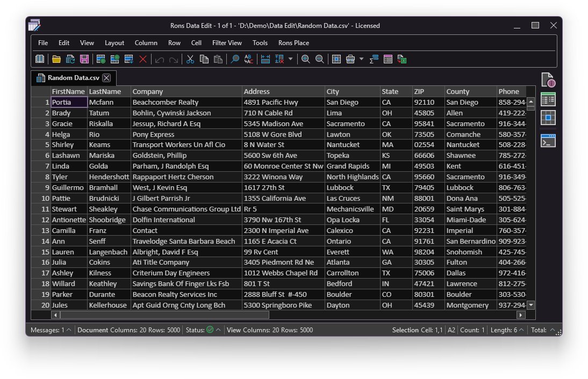
Task: Click the cell 'Mechanicsville'
Action: (x=352, y=209)
